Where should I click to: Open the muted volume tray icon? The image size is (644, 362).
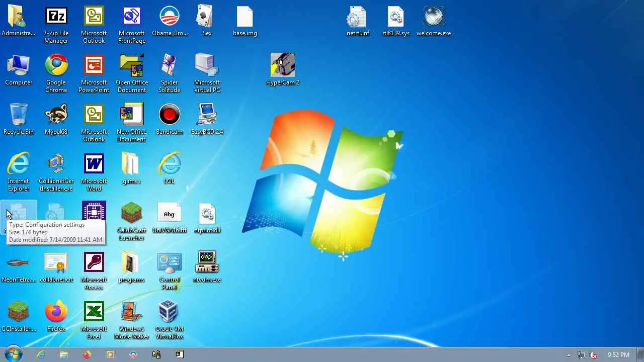point(594,355)
